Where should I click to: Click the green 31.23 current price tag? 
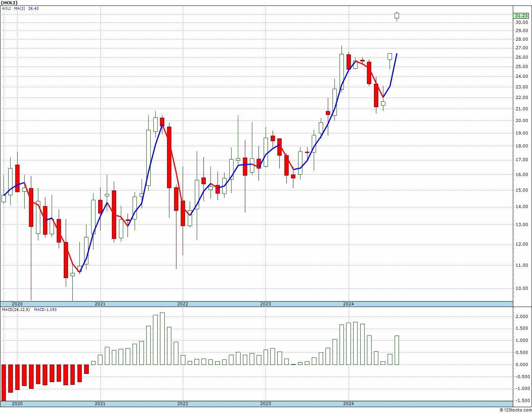[521, 16]
